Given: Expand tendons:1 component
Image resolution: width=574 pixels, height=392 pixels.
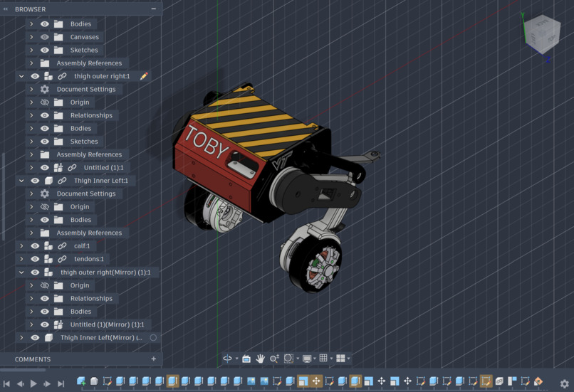Looking at the screenshot, I should pos(21,259).
